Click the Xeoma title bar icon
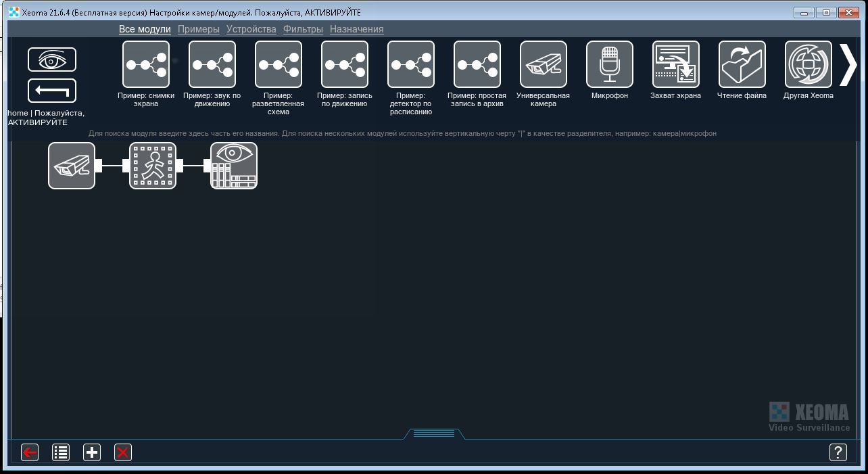Screen dimensions: 868x474 14,12
